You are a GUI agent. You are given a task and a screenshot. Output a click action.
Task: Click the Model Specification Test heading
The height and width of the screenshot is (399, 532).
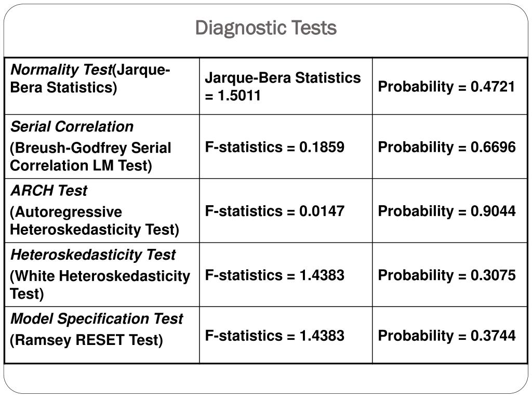pyautogui.click(x=97, y=319)
